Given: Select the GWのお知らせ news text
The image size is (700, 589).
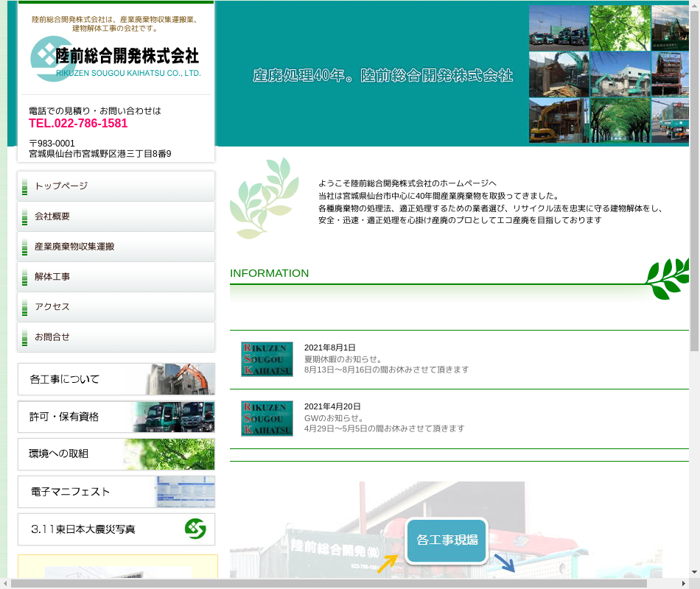Looking at the screenshot, I should (x=334, y=418).
